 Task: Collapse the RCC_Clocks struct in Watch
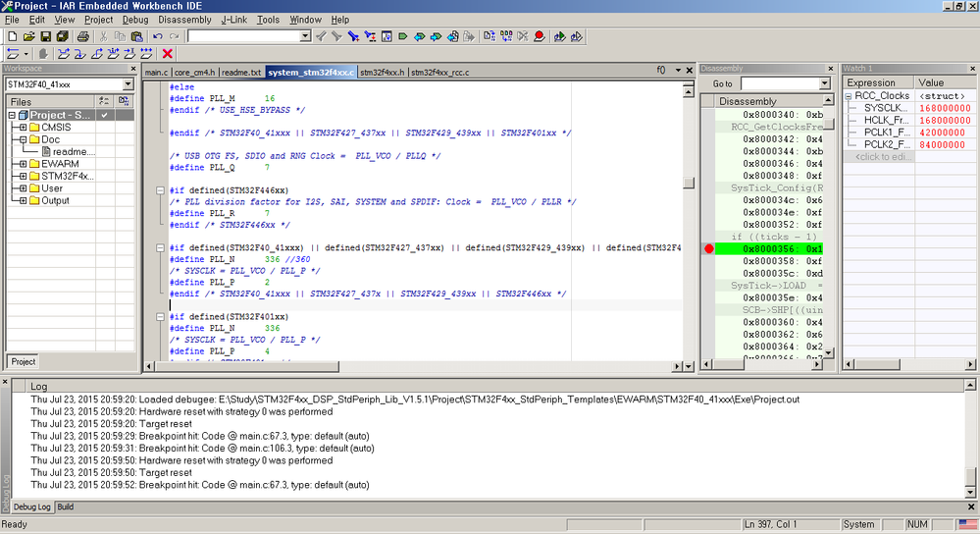pos(849,96)
